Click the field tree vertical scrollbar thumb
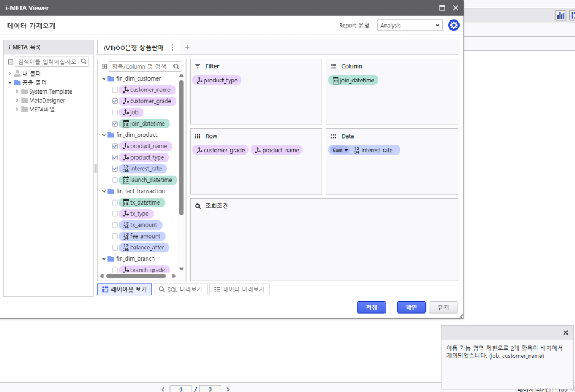 point(181,147)
